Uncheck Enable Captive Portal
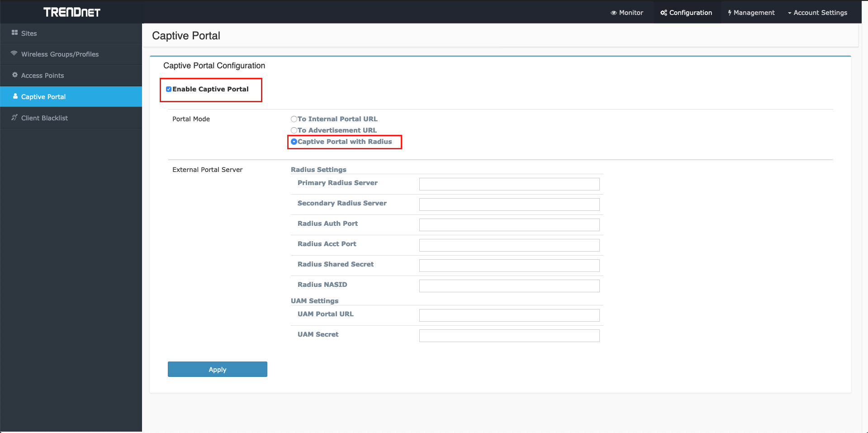This screenshot has height=433, width=868. (169, 89)
